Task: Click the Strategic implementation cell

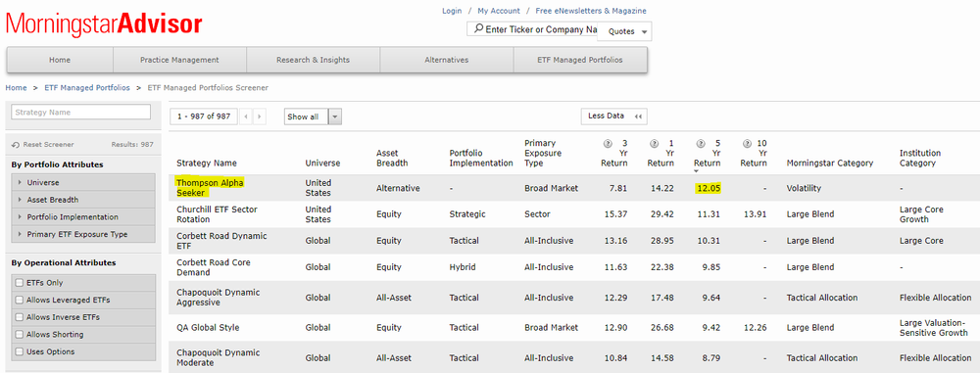Action: coord(466,214)
